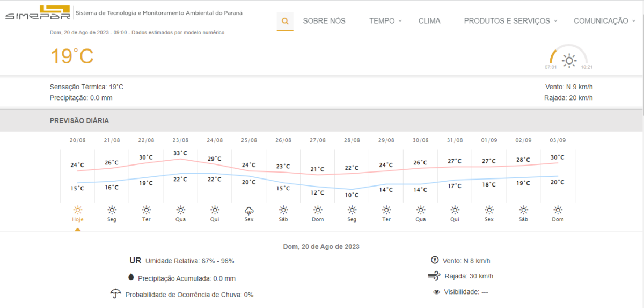The width and height of the screenshot is (644, 308).
Task: Click the sunrise-sunset arc sun icon
Action: click(x=569, y=60)
